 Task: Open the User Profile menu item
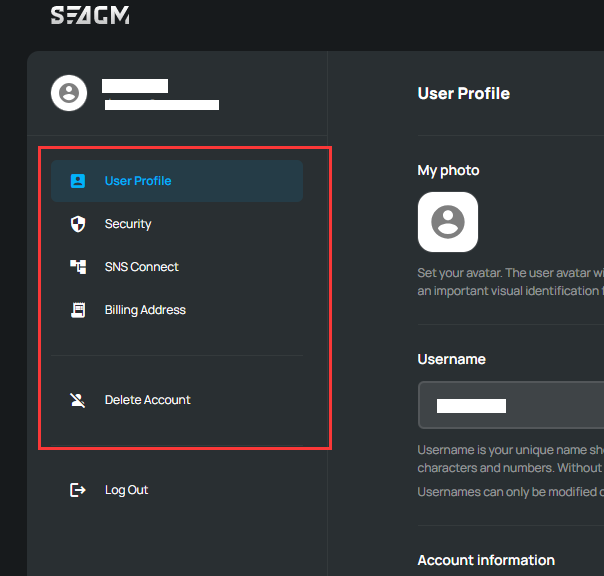pyautogui.click(x=138, y=181)
